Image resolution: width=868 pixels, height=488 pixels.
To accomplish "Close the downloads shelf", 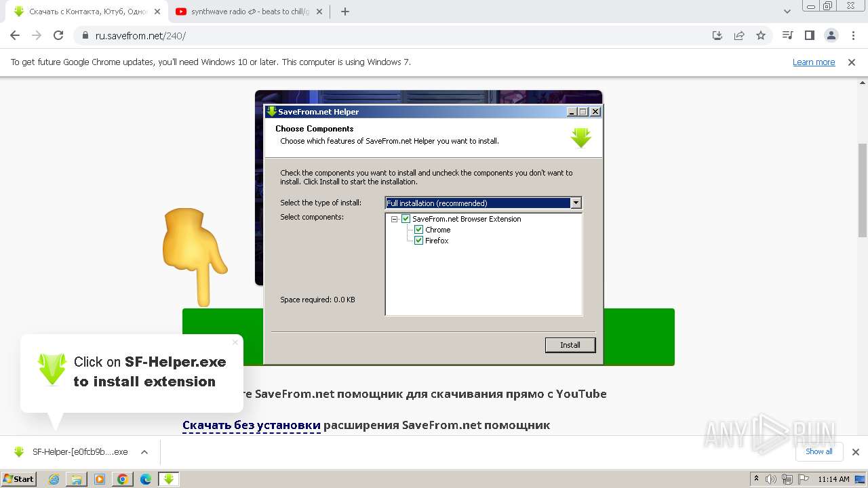I will point(856,452).
